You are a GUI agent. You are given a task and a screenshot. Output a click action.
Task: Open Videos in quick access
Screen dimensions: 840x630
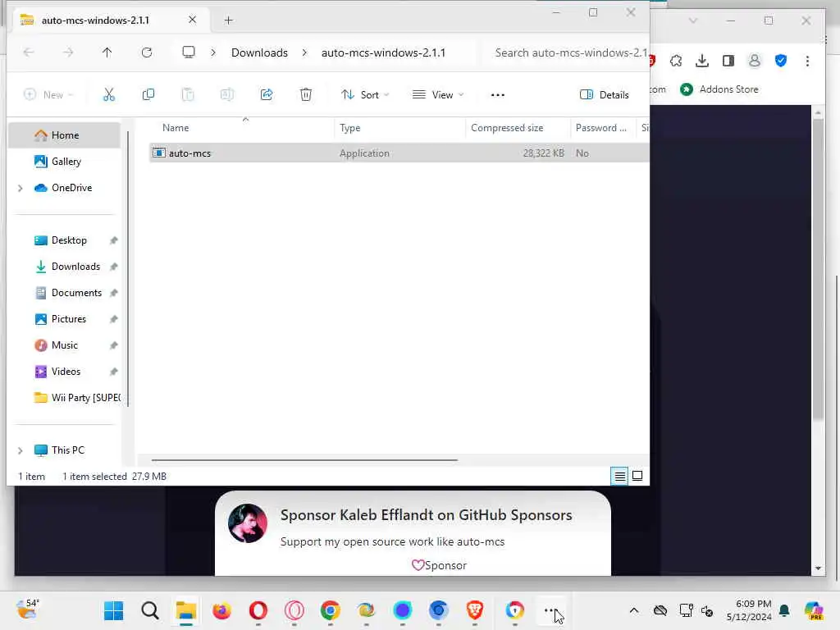click(65, 372)
